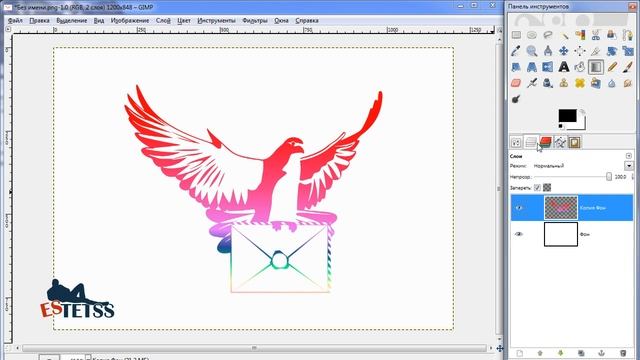
Task: Open the Layers panel configuration menu arrow
Action: [x=629, y=156]
